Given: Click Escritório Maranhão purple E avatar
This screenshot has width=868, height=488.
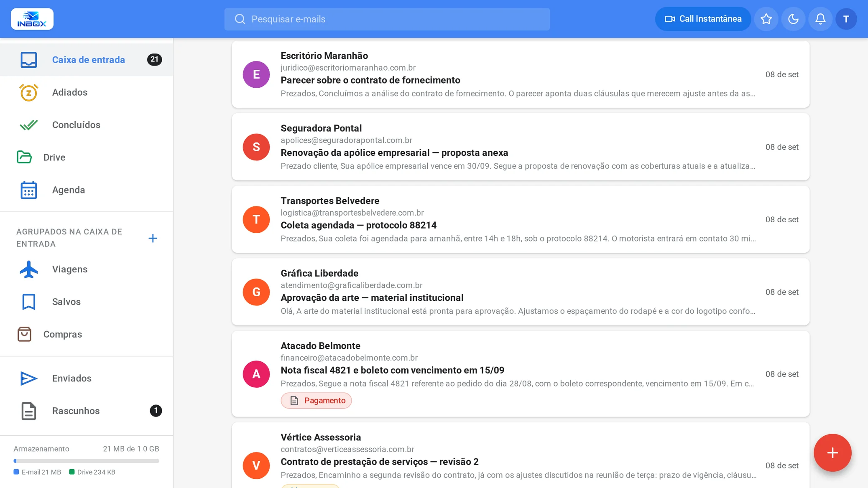Looking at the screenshot, I should (256, 74).
